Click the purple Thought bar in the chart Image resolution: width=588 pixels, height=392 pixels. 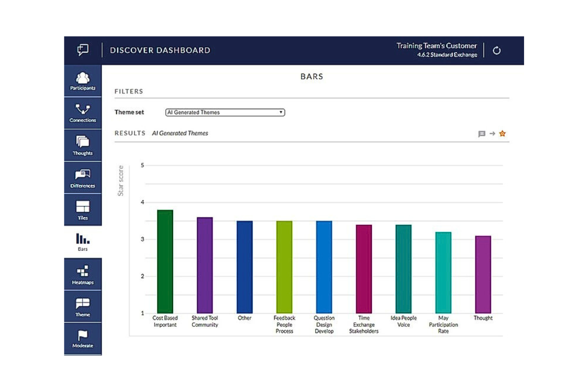[483, 274]
